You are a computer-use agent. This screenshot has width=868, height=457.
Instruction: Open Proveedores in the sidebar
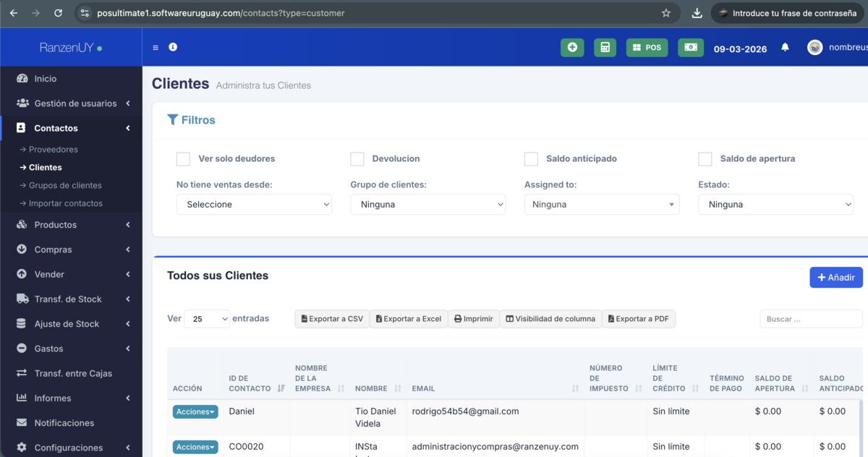(53, 150)
